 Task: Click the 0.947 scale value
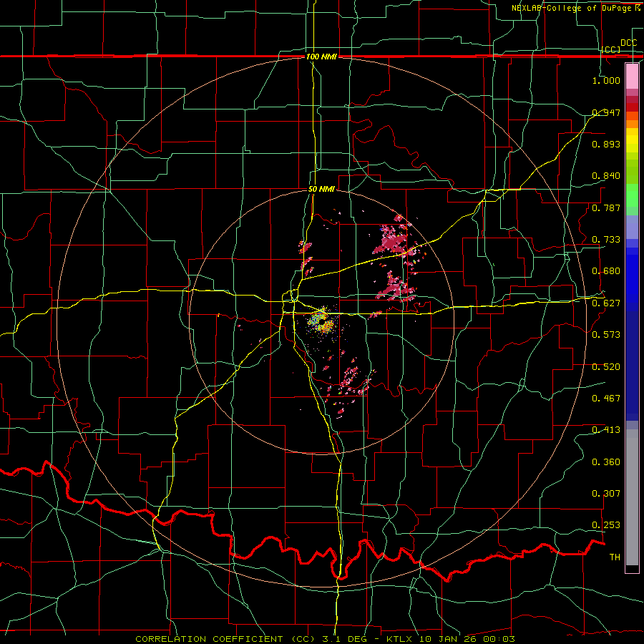(606, 112)
